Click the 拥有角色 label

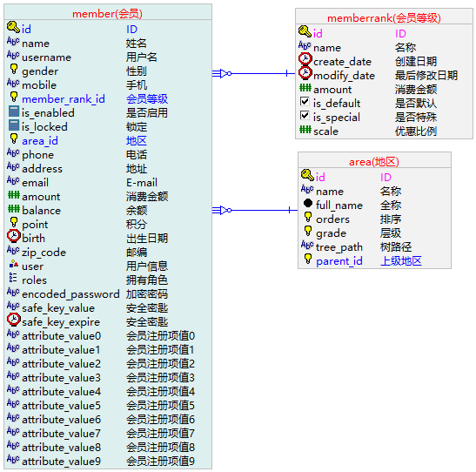147,280
